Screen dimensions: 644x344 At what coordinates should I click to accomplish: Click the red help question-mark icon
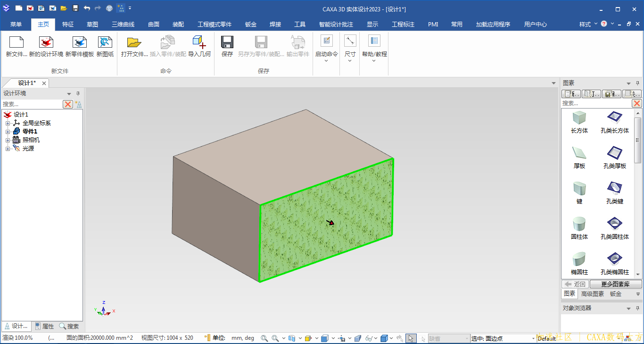click(604, 24)
